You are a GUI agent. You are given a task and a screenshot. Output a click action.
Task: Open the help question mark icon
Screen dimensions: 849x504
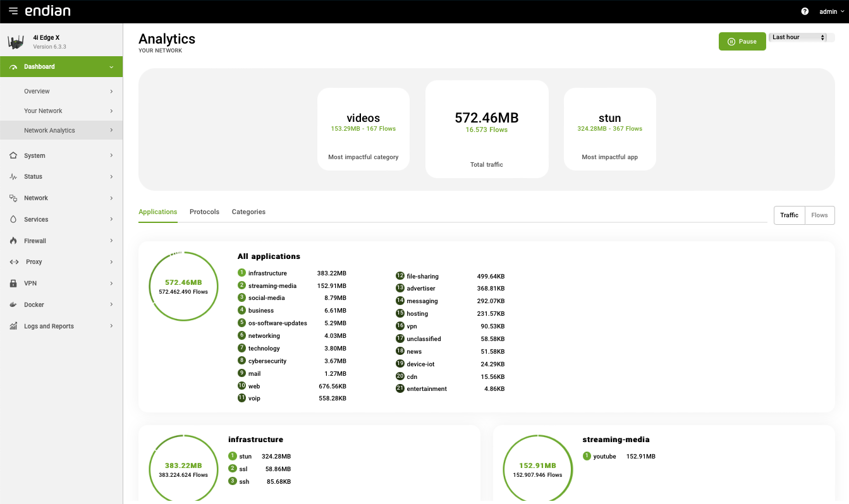click(805, 11)
